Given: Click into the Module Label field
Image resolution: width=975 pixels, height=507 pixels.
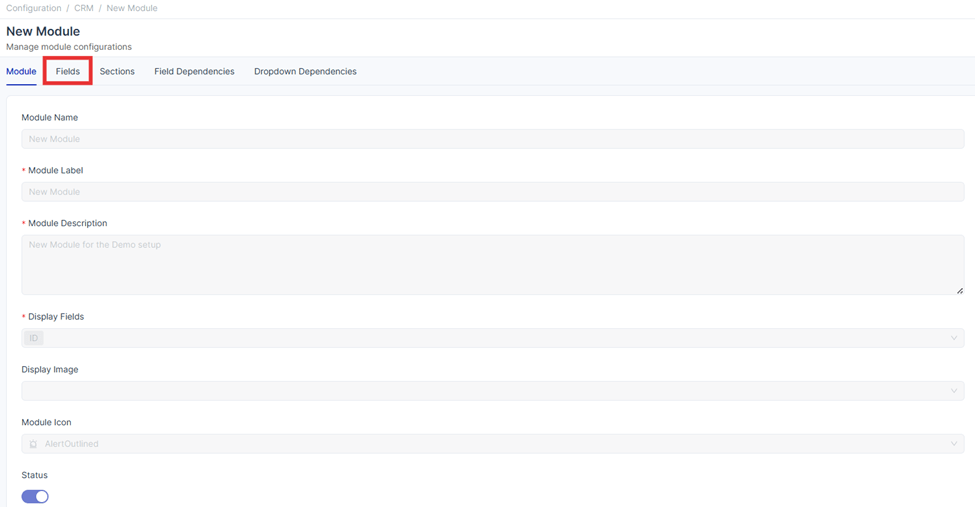Looking at the screenshot, I should tap(492, 192).
